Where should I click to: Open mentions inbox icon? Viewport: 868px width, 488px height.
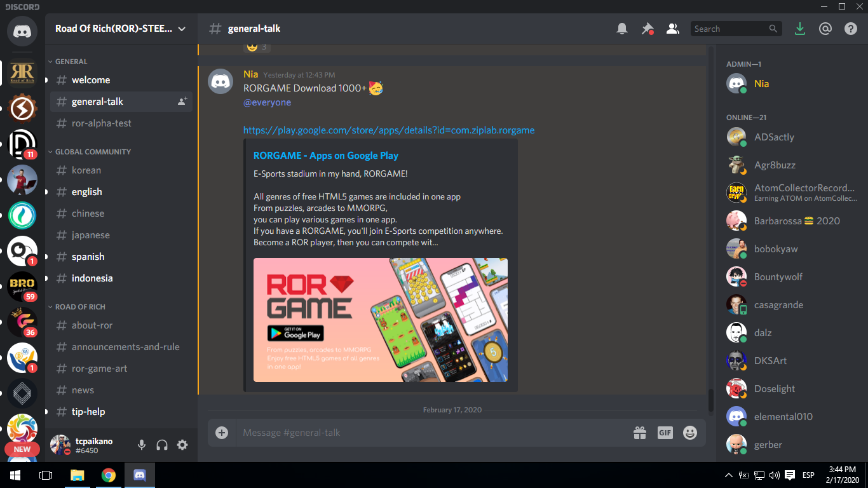point(825,29)
